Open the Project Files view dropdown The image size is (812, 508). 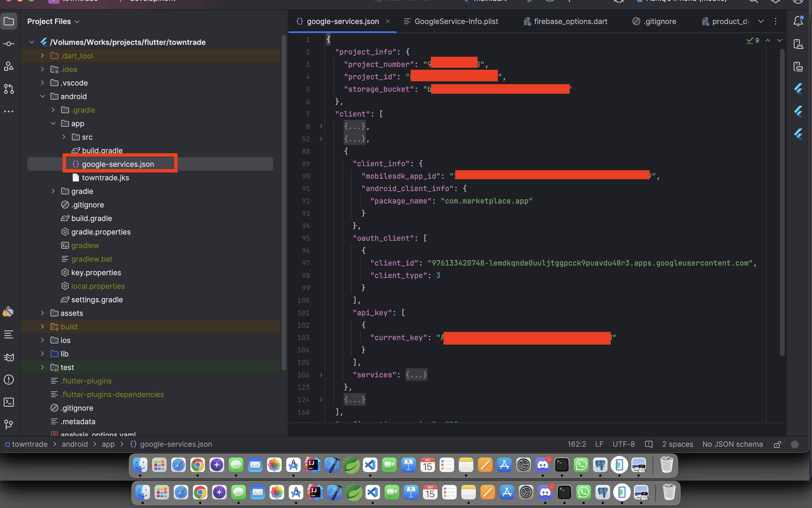coord(53,21)
